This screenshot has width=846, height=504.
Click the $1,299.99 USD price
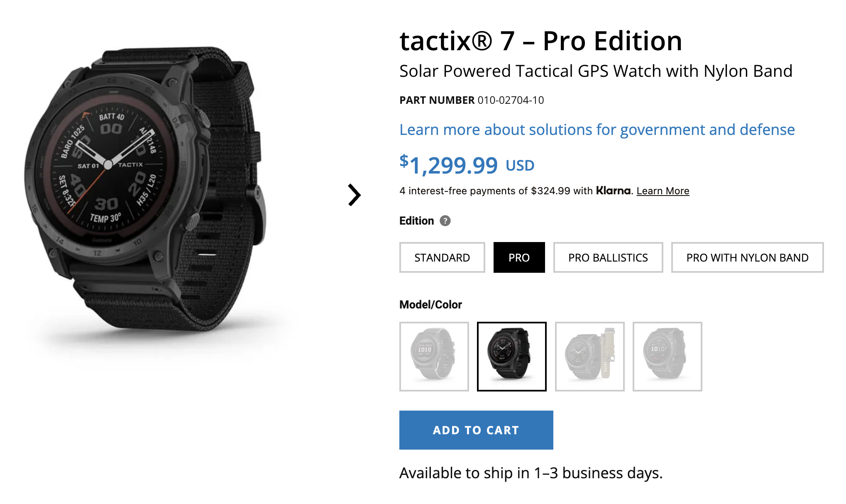click(x=467, y=165)
